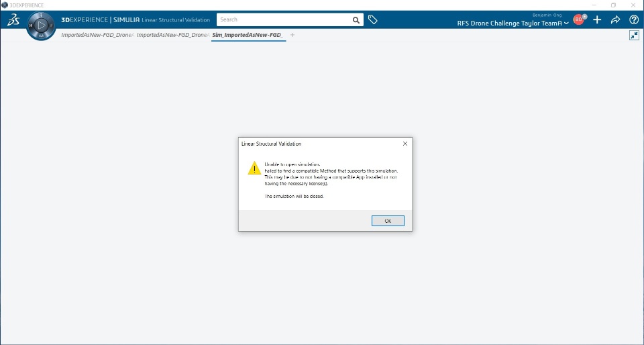
Task: Add a new tab with the plus button
Action: (292, 35)
